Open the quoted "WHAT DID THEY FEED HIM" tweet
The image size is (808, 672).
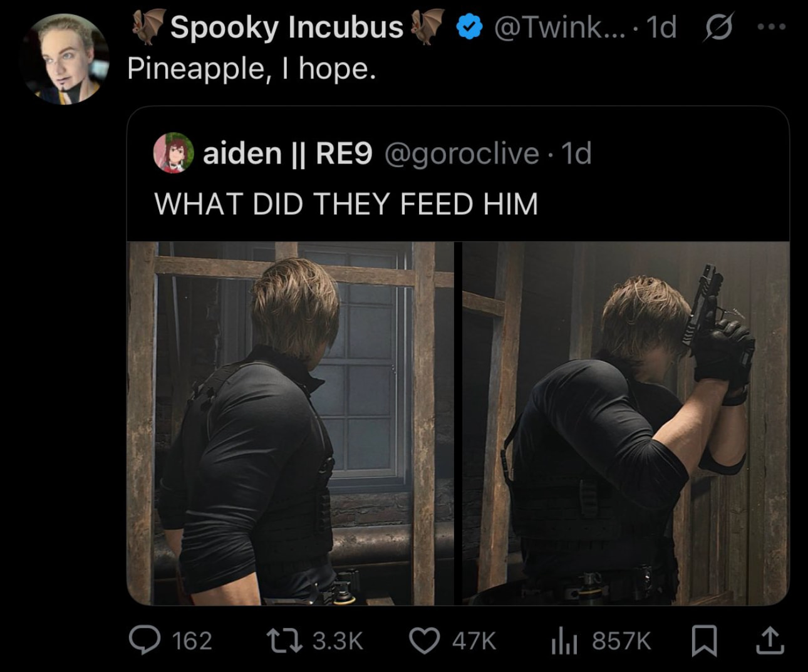coord(346,204)
